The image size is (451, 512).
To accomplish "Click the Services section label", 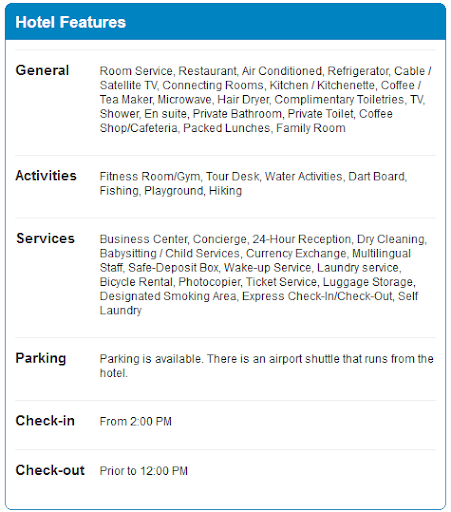I will click(45, 238).
